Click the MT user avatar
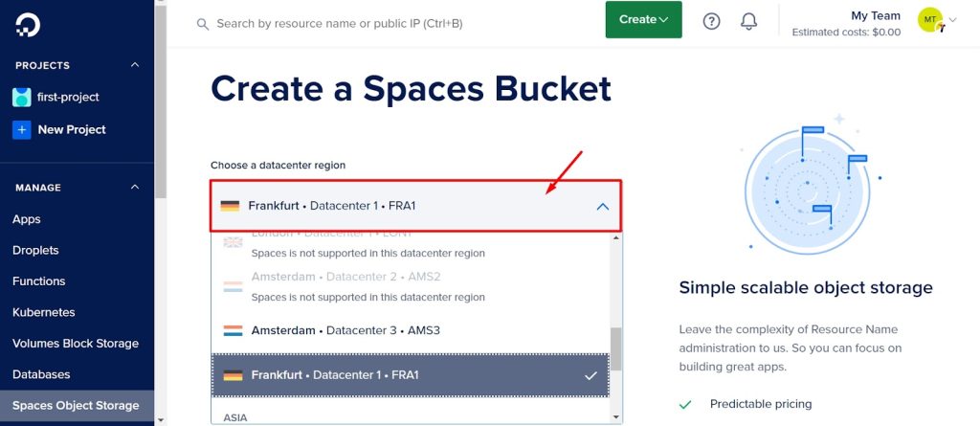Image resolution: width=980 pixels, height=426 pixels. [x=930, y=20]
